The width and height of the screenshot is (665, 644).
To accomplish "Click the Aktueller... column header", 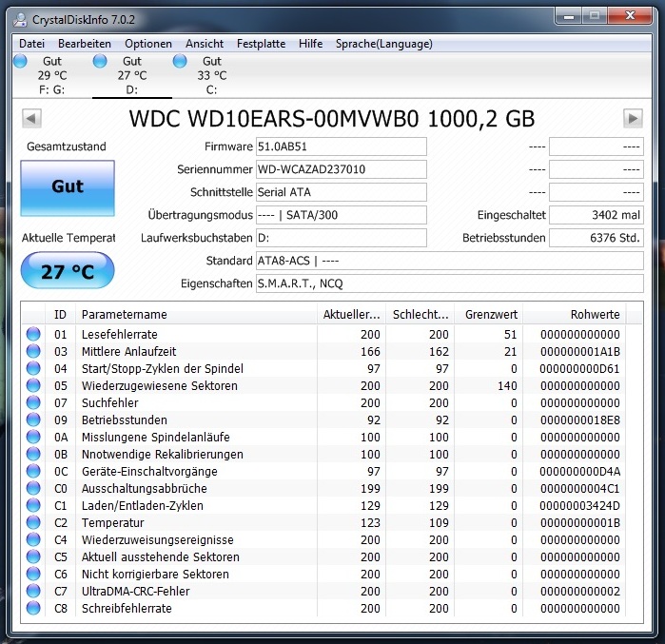I will 351,315.
